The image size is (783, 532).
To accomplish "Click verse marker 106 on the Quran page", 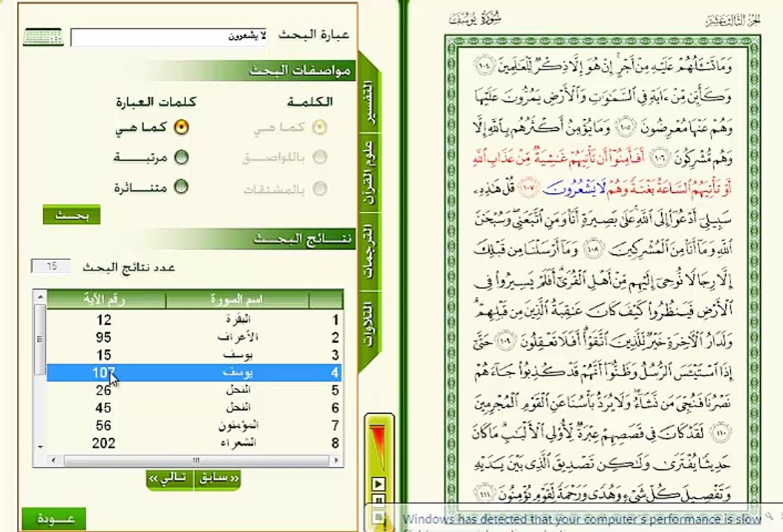I will (660, 158).
